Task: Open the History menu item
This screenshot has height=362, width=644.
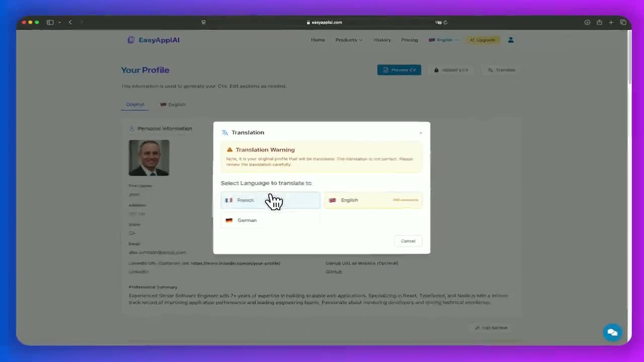Action: click(x=382, y=40)
